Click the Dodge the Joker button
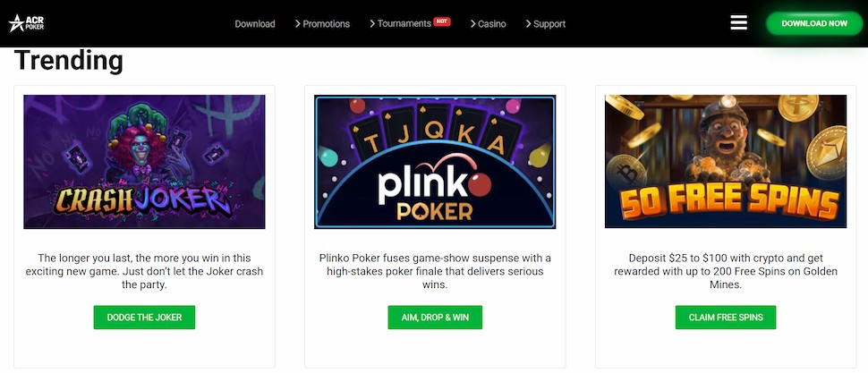This screenshot has width=868, height=373. tap(144, 318)
